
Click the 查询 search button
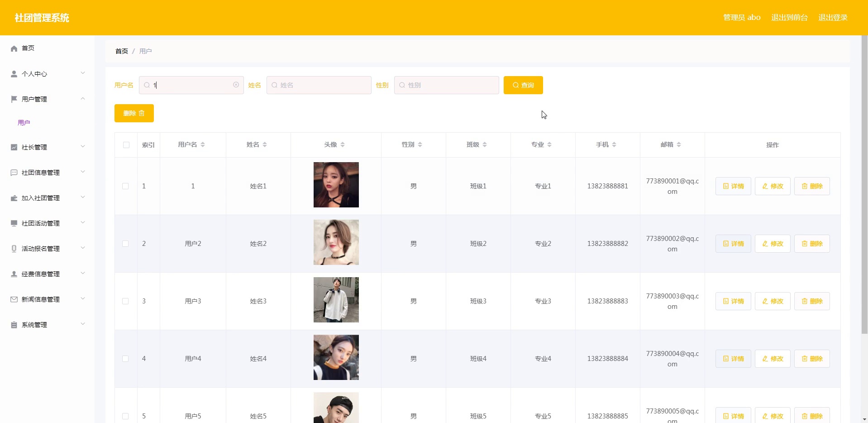click(523, 85)
